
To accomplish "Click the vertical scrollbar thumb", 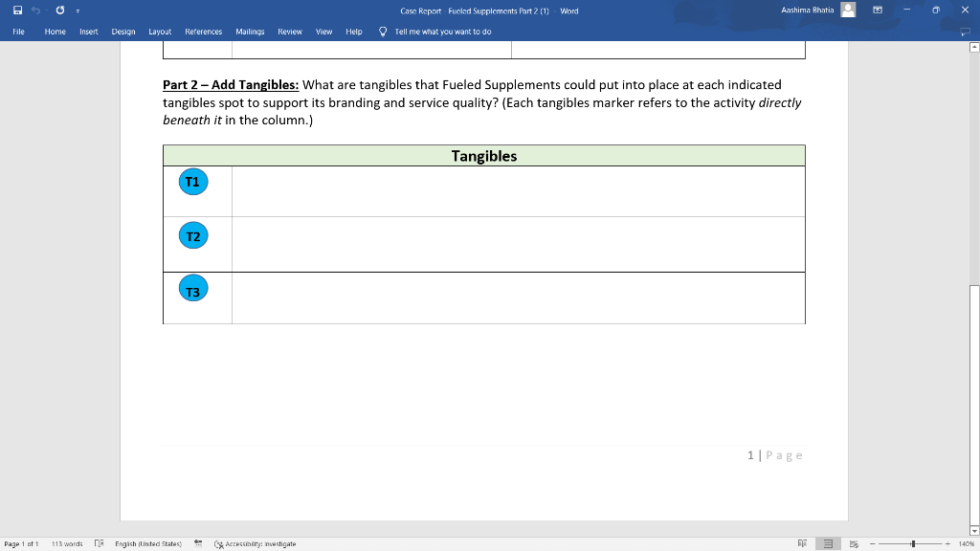I will 974,406.
